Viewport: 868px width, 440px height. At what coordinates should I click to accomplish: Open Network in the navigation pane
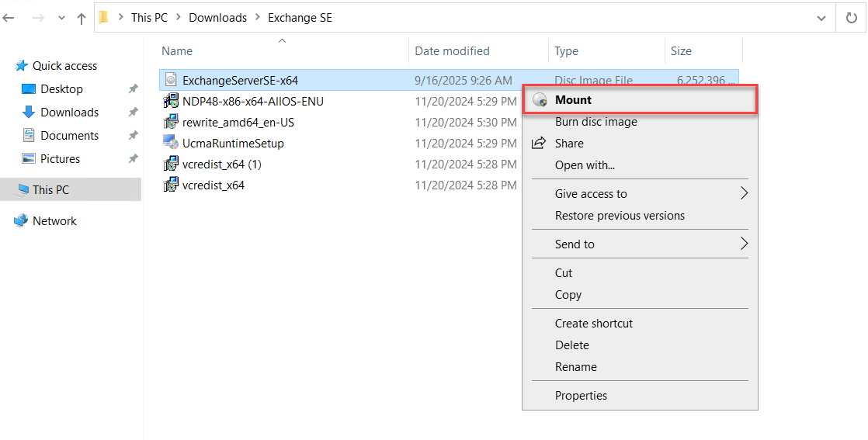click(x=54, y=221)
